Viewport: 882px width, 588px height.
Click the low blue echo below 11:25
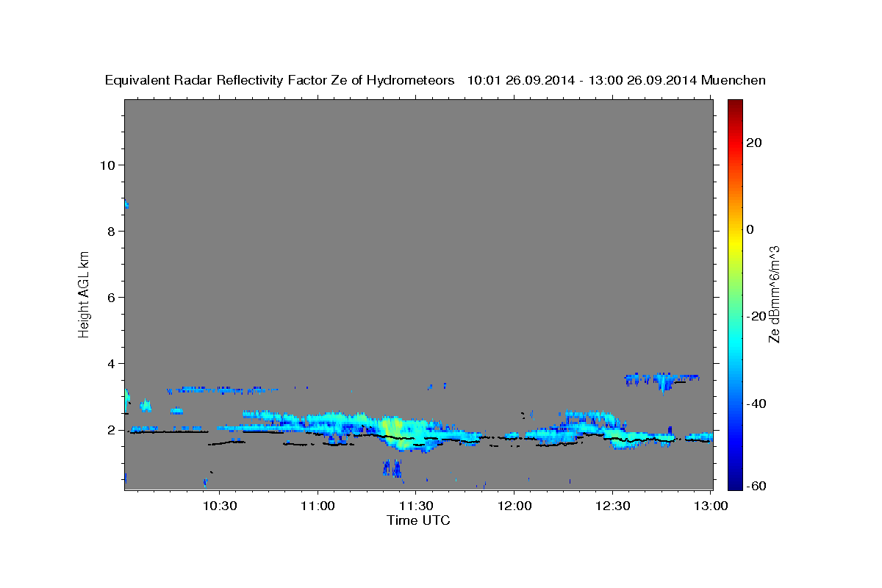click(x=392, y=468)
